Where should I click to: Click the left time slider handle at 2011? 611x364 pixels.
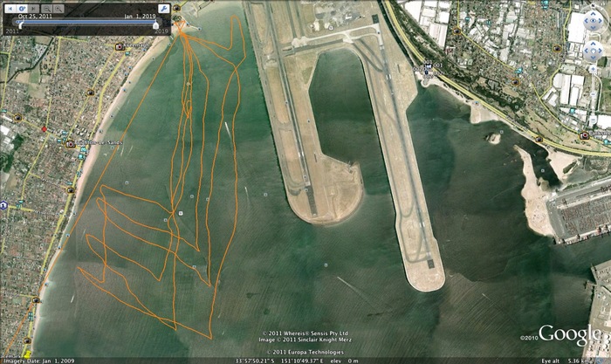[x=19, y=26]
